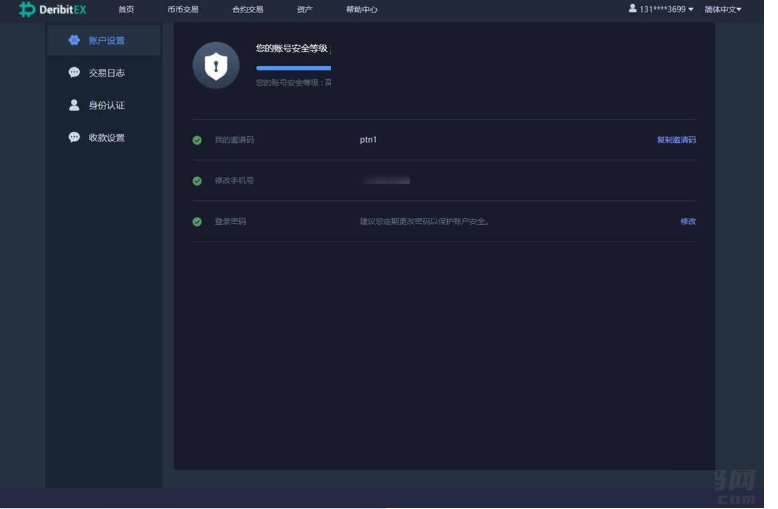778x509 pixels.
Task: Click the person icon beside 身份认证
Action: (74, 105)
